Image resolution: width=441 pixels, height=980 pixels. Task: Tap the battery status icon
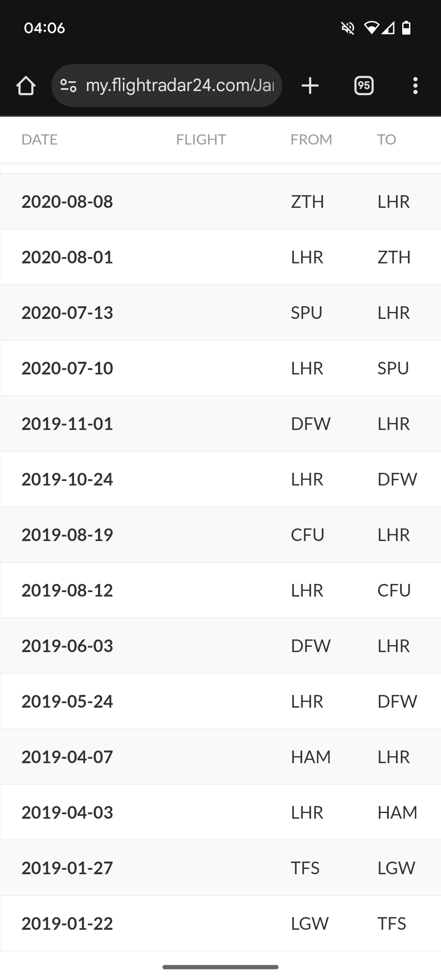(x=406, y=28)
